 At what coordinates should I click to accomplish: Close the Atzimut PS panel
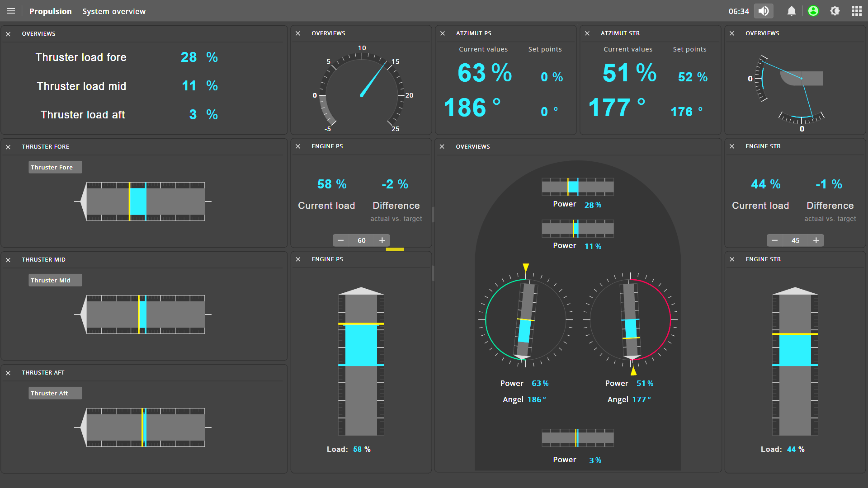tap(443, 33)
